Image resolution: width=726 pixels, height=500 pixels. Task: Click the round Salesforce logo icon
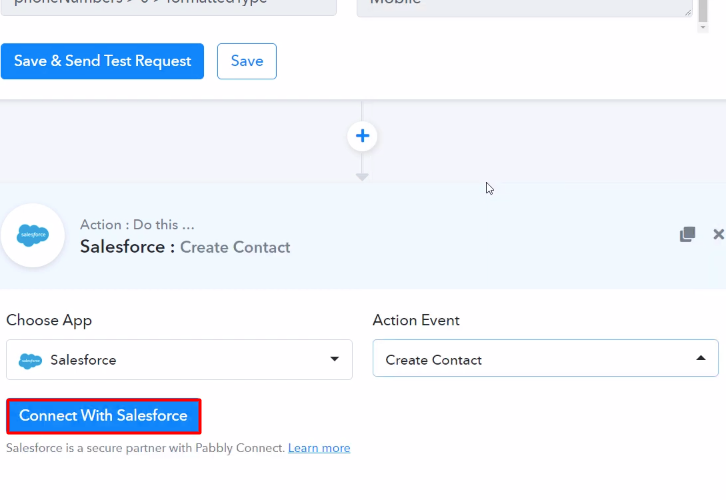tap(32, 235)
